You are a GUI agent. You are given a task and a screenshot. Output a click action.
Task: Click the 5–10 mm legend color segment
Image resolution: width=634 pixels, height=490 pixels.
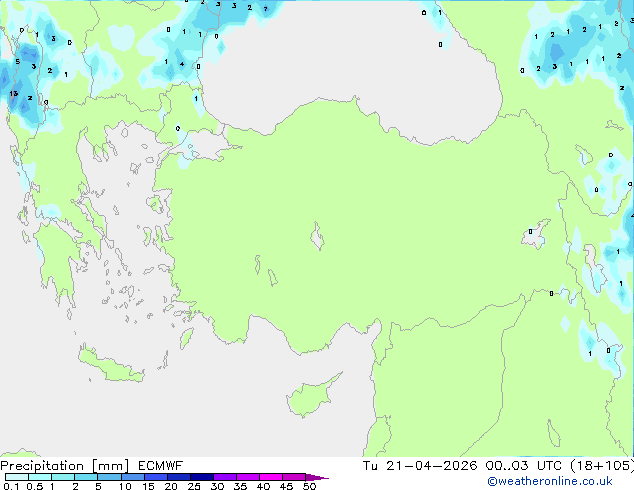point(109,477)
